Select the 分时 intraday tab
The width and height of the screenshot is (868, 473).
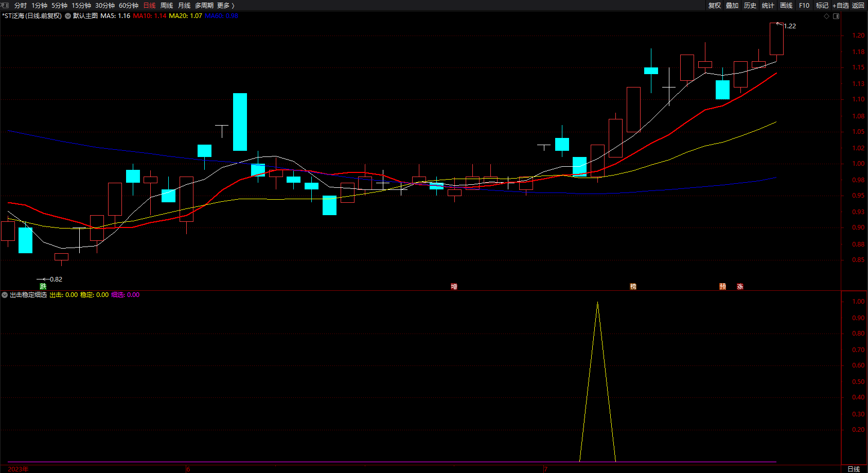(x=21, y=5)
